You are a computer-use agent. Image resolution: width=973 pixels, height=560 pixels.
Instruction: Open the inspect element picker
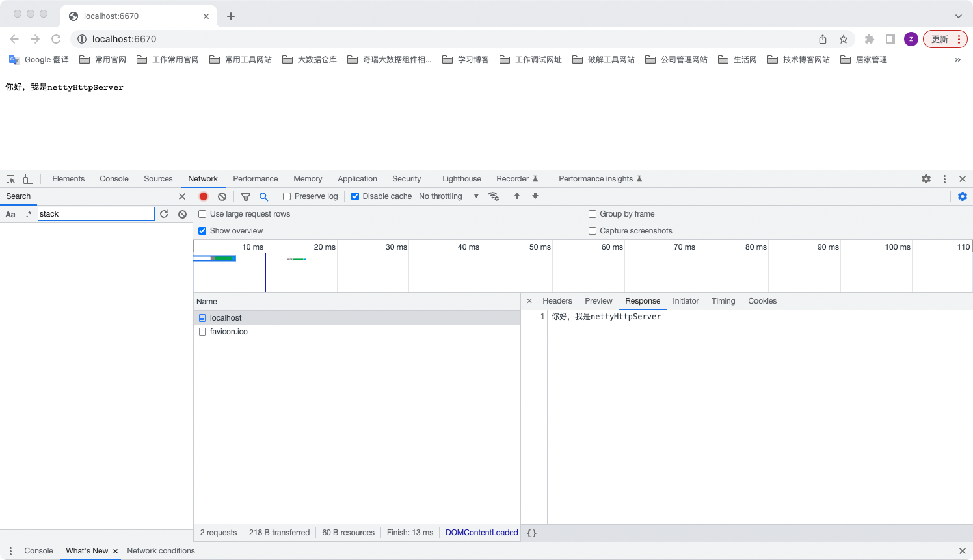pyautogui.click(x=11, y=179)
